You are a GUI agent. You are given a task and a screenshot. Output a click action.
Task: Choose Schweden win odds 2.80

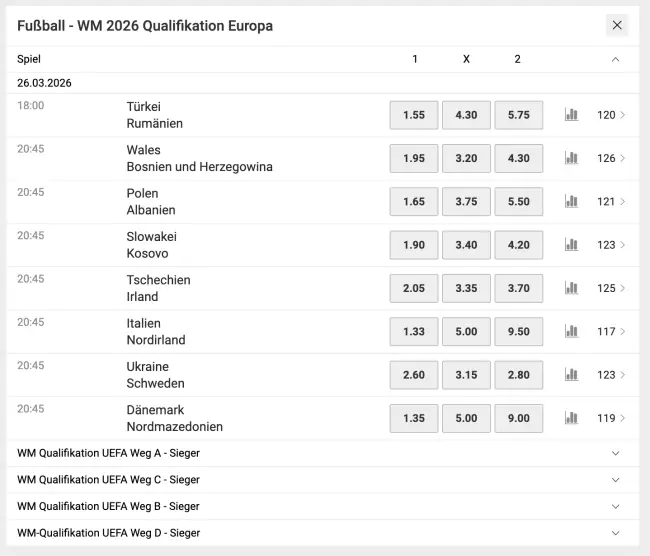518,374
